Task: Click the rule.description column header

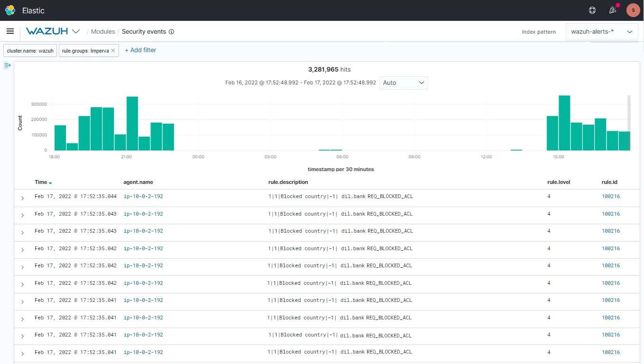Action: coord(288,182)
